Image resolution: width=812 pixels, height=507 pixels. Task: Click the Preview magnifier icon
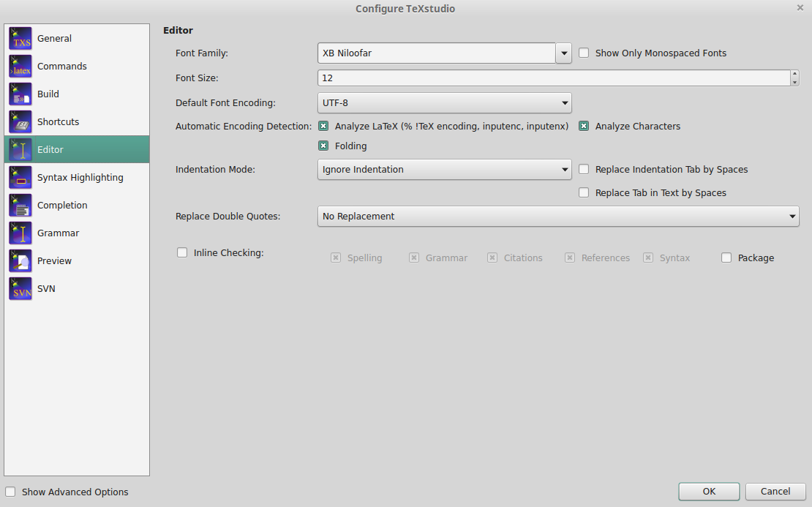(x=20, y=261)
